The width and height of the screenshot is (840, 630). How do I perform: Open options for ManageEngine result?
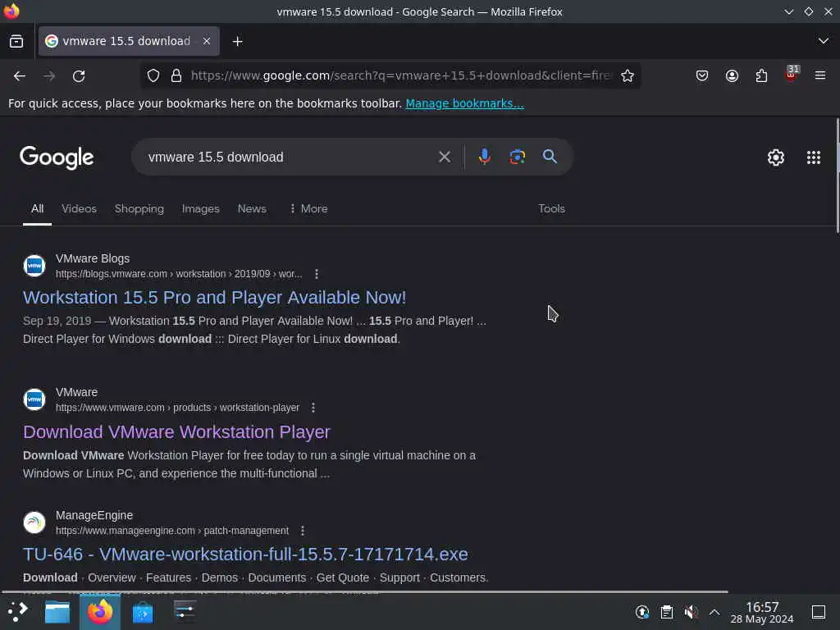tap(303, 531)
